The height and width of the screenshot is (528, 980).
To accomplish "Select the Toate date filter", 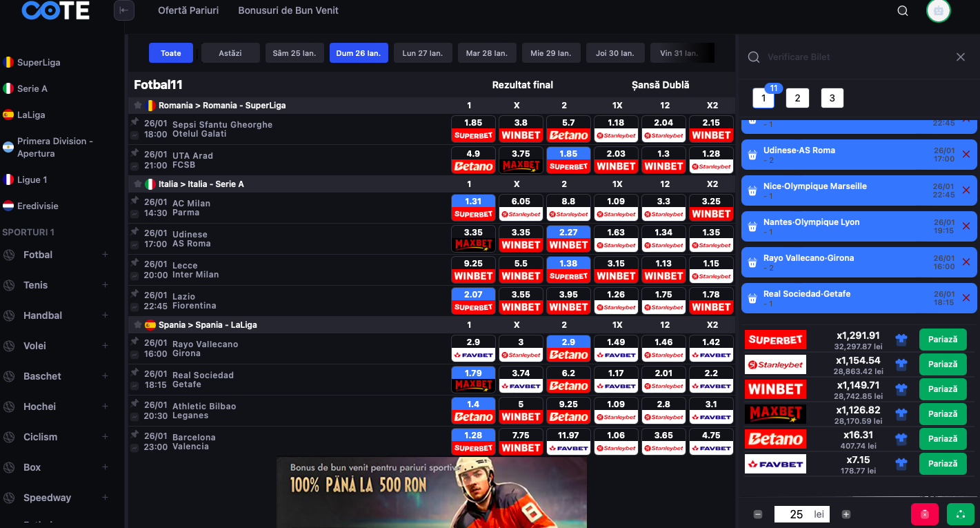I will (x=171, y=53).
